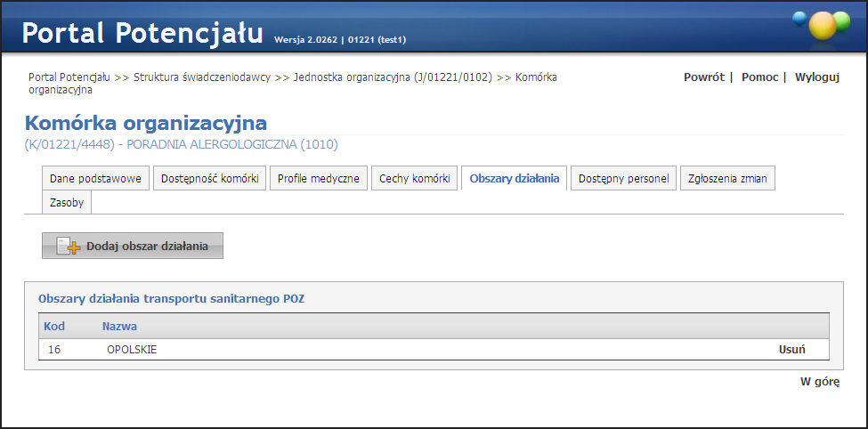Click the Powrót link

[703, 77]
